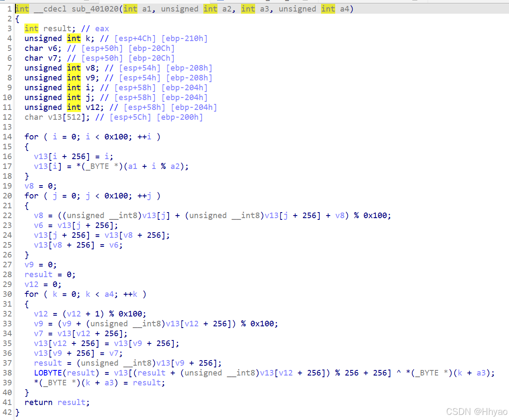Click variable i in its line 9 declaration
Image resolution: width=509 pixels, height=420 pixels.
[88, 88]
